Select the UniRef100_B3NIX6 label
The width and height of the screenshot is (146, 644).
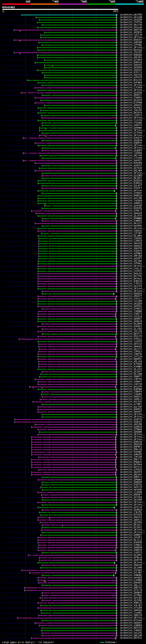131,281
